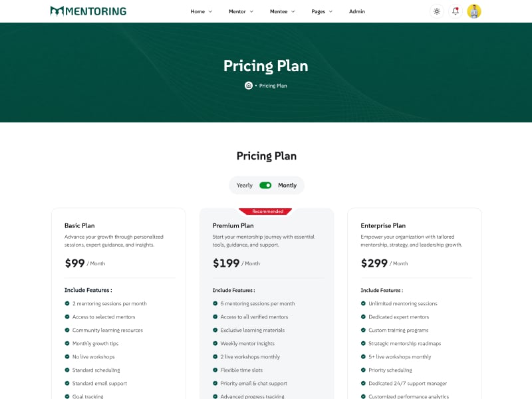Image resolution: width=532 pixels, height=399 pixels.
Task: Go to the Admin menu item
Action: coord(357,11)
